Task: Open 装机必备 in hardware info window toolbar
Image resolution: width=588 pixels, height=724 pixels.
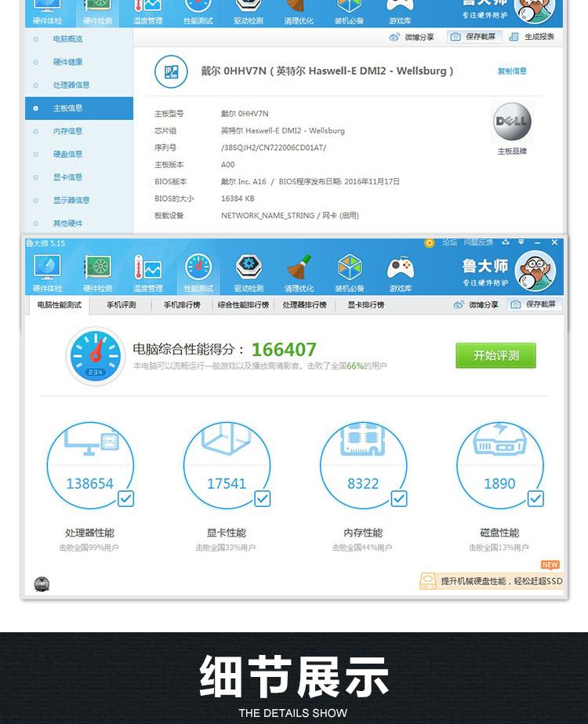Action: tap(350, 13)
